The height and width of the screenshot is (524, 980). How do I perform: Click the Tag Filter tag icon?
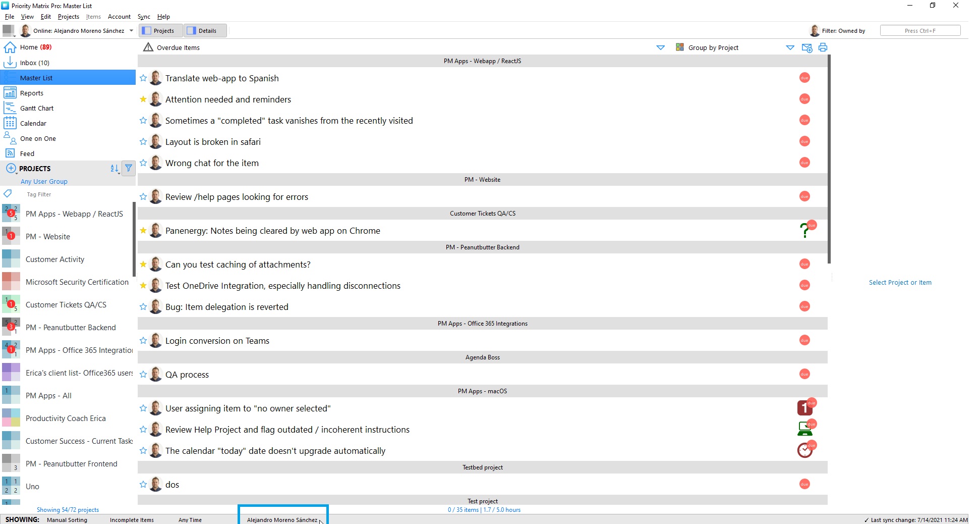(8, 194)
